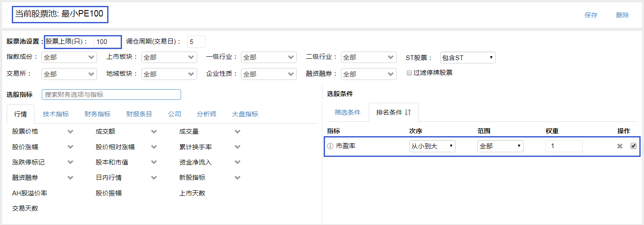
Task: Select the 上市天数 indicator
Action: click(x=192, y=193)
